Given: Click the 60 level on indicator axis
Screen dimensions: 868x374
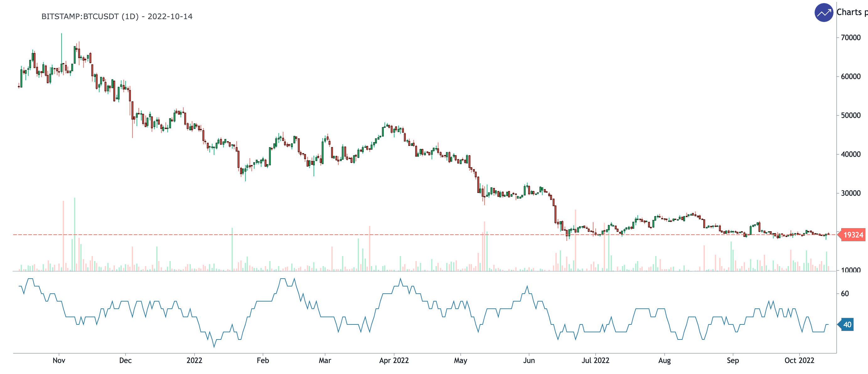Looking at the screenshot, I should pyautogui.click(x=845, y=293).
